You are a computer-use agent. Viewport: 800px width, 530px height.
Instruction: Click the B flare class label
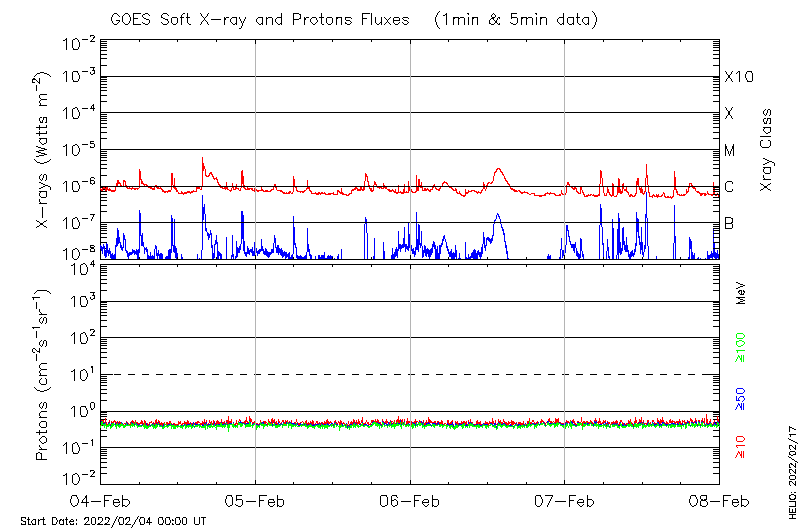[729, 223]
